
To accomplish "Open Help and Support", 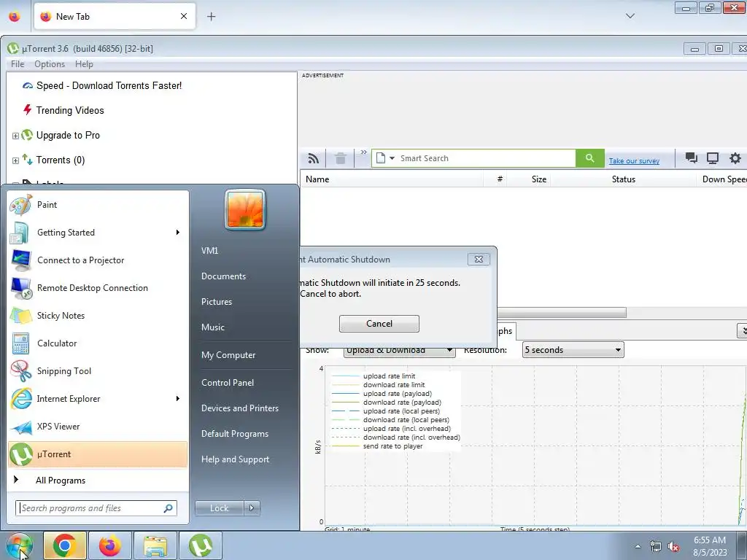I will click(235, 459).
